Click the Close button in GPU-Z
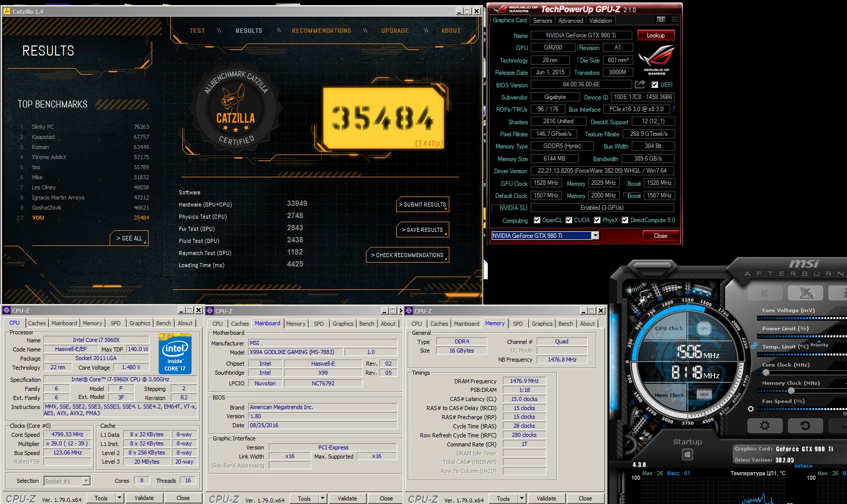Image resolution: width=847 pixels, height=504 pixels. (x=661, y=236)
